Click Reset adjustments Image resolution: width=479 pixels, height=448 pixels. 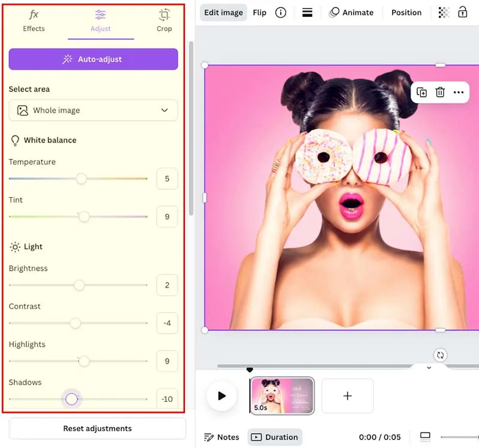pyautogui.click(x=96, y=428)
